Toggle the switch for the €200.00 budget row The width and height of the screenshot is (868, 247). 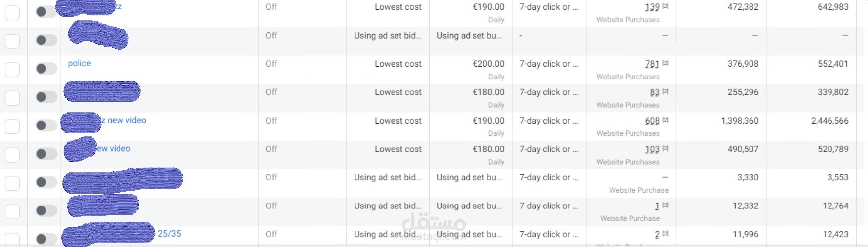46,69
